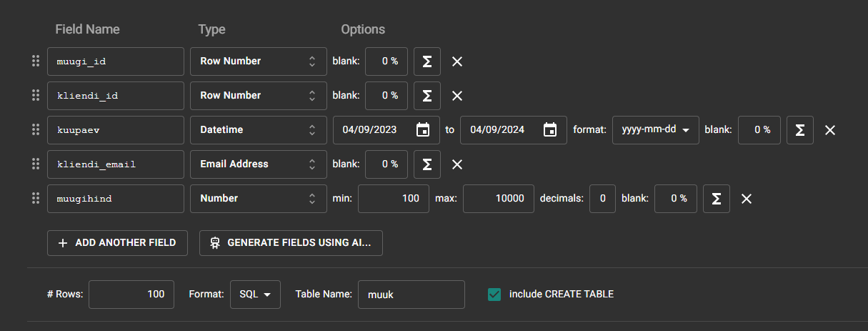Focus the number of Rows input field
The width and height of the screenshot is (868, 331).
pos(131,294)
